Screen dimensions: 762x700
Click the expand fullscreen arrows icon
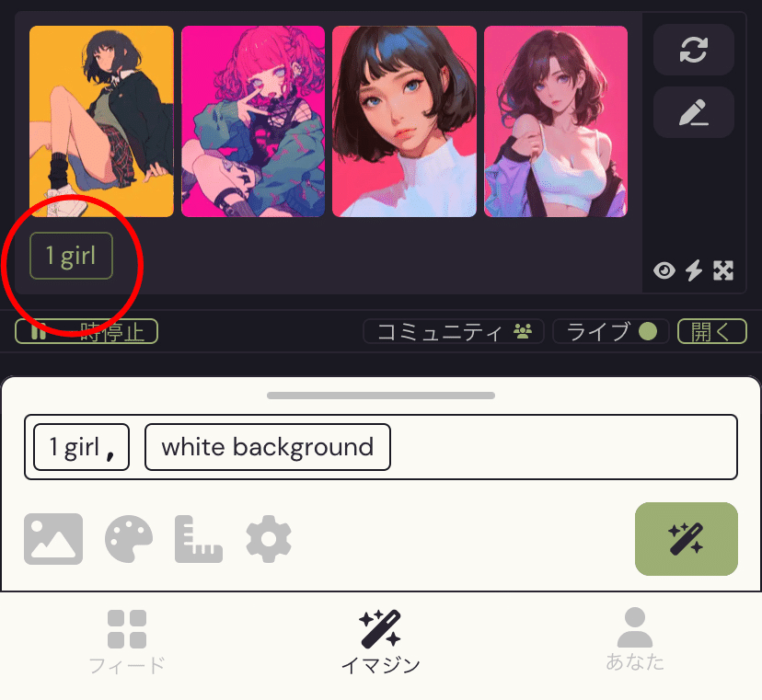[x=723, y=270]
